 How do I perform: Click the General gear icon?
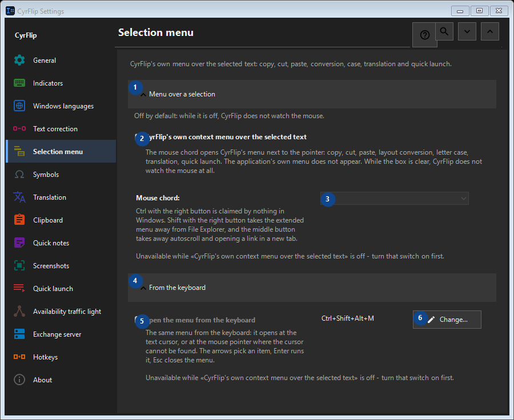(19, 60)
